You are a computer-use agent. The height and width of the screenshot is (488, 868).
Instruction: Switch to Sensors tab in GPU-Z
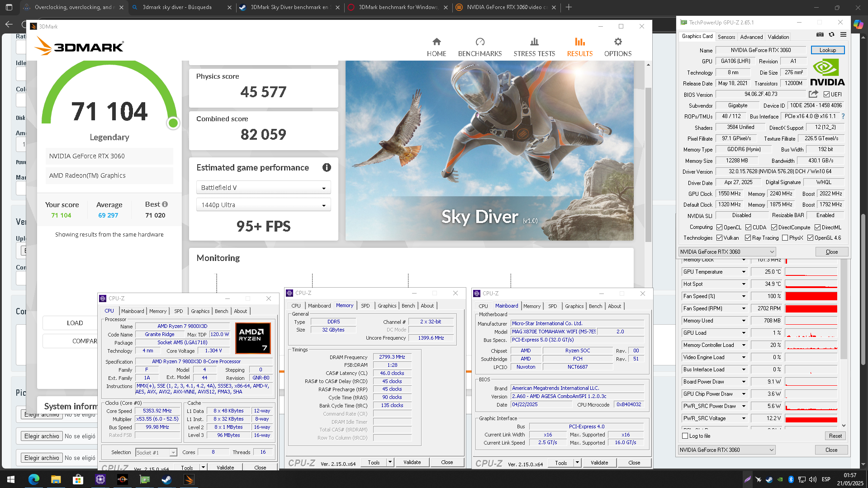(x=726, y=37)
